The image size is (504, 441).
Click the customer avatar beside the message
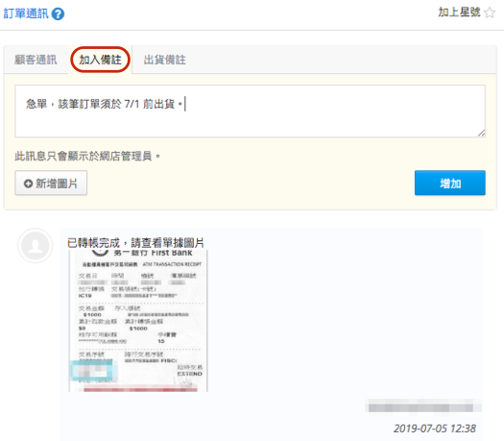coord(35,246)
